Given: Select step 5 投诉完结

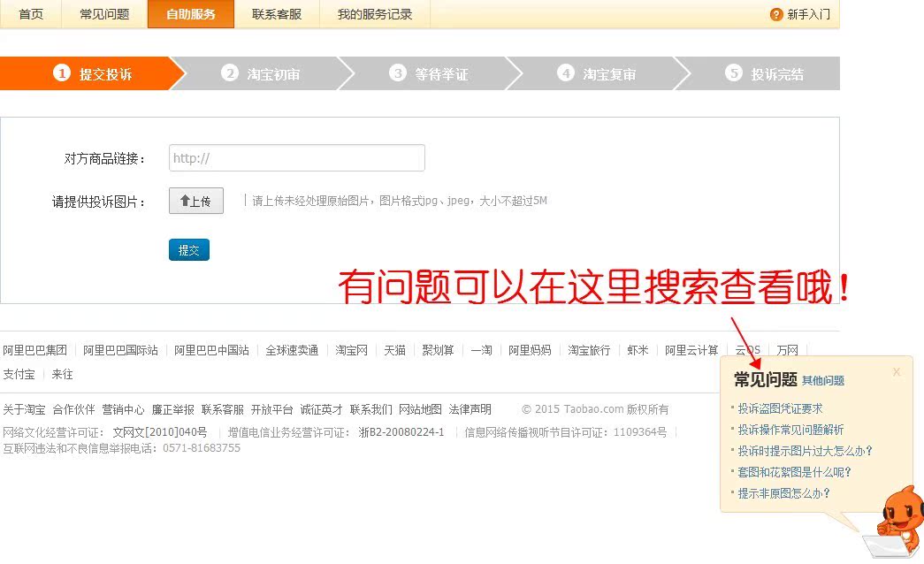Looking at the screenshot, I should click(x=764, y=73).
